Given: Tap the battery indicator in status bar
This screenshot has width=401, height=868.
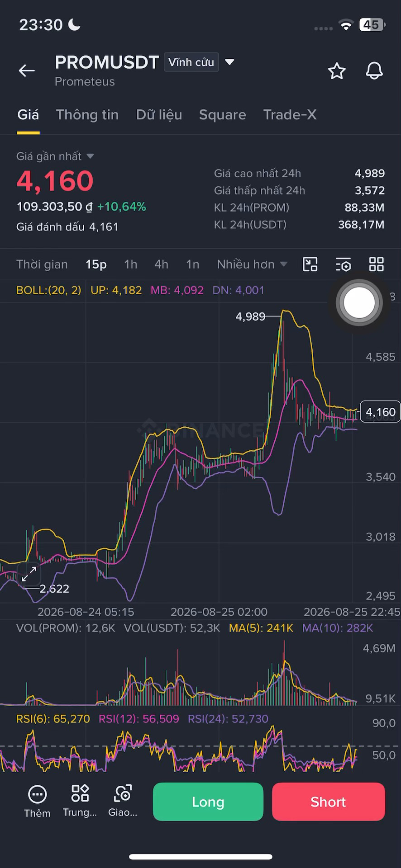Looking at the screenshot, I should [372, 25].
